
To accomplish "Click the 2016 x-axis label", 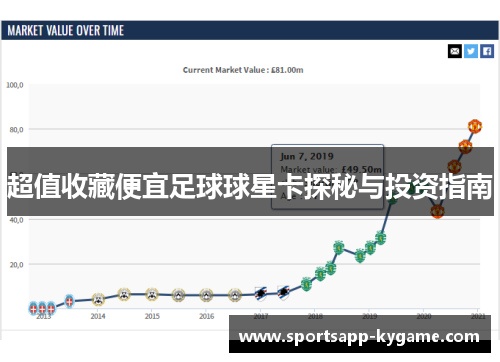I will [207, 316].
